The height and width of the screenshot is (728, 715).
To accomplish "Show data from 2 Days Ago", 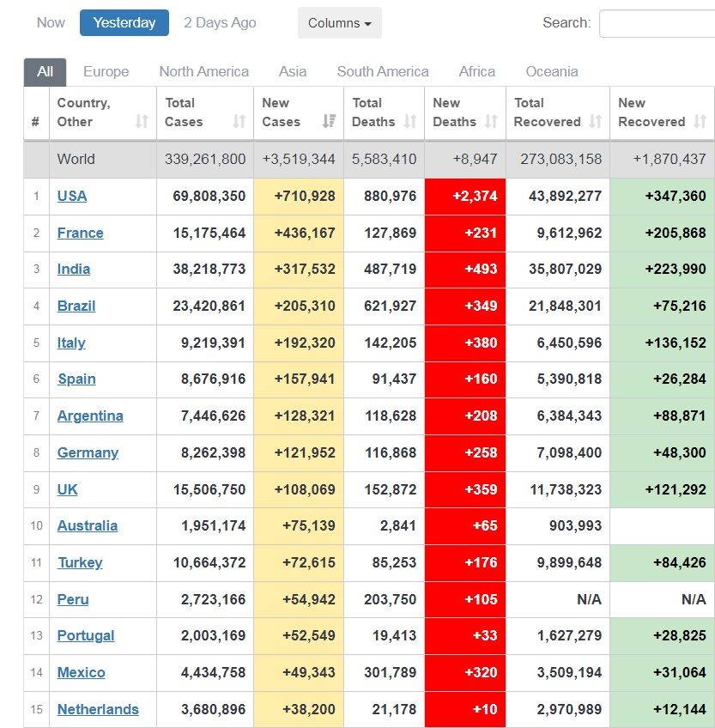I will 220,22.
